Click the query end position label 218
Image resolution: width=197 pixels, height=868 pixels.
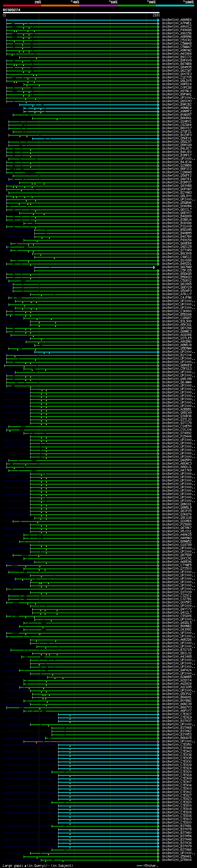155,15
